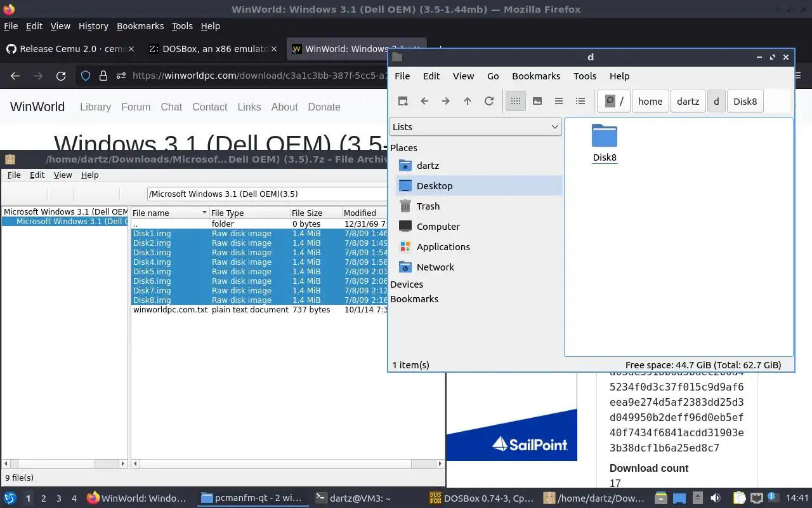Viewport: 812px width, 508px height.
Task: Click archive path input field
Action: 268,194
